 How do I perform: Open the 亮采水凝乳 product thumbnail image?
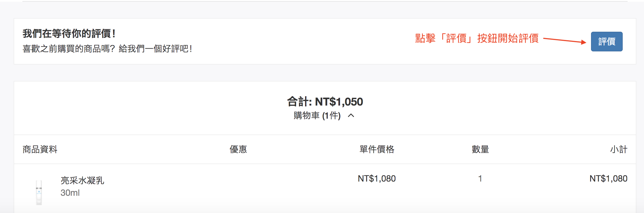[x=39, y=192]
